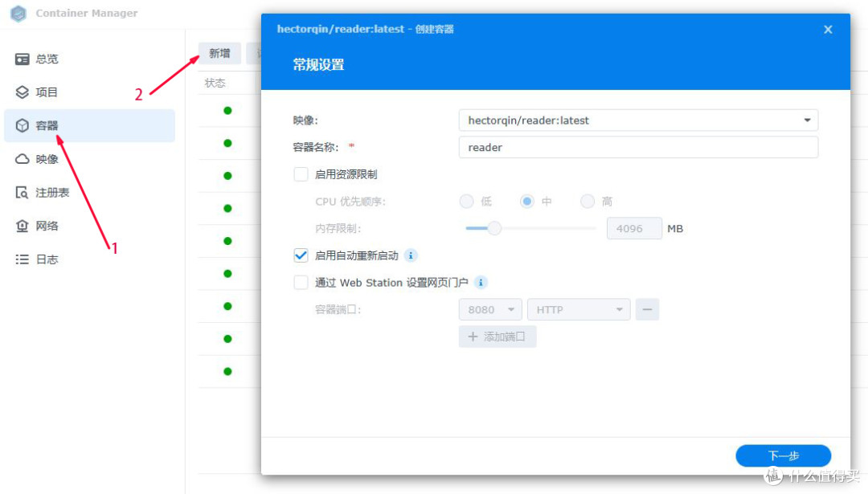The height and width of the screenshot is (494, 868).
Task: Select the 项目 (Project) sidebar item
Action: coord(47,92)
